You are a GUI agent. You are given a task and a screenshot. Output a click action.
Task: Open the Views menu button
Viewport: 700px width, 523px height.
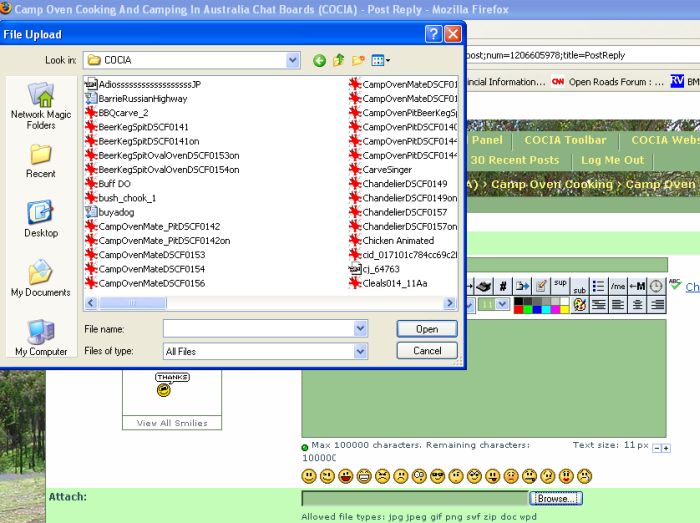(x=380, y=61)
